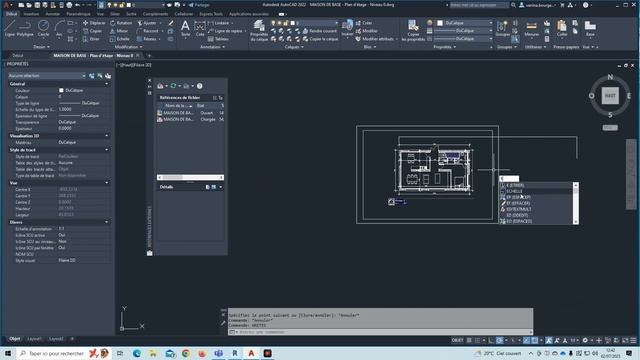Select the Arc tool
The width and height of the screenshot is (640, 360).
59,29
